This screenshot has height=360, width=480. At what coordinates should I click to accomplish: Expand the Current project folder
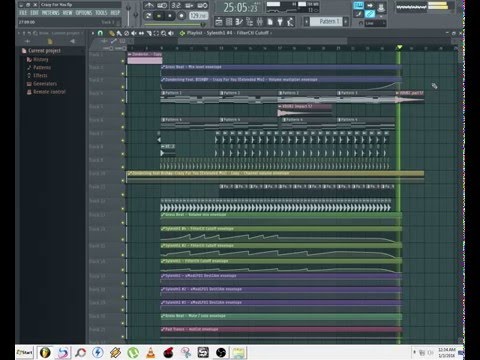[44, 51]
